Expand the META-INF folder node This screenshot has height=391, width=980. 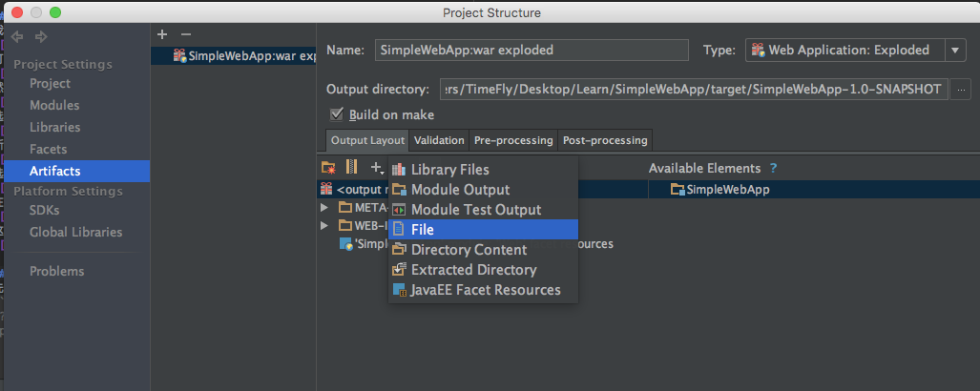[323, 207]
